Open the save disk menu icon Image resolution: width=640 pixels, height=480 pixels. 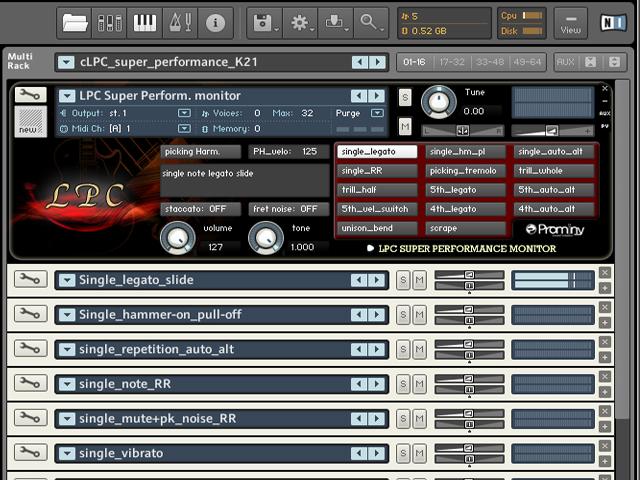tap(264, 22)
